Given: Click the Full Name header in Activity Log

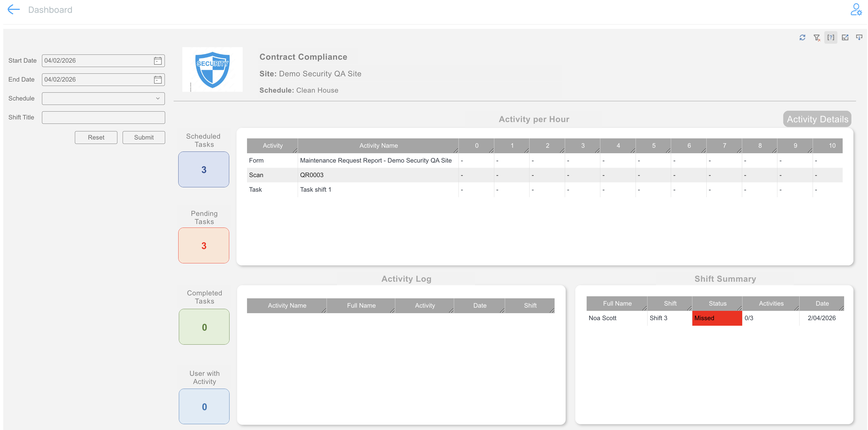Looking at the screenshot, I should click(x=361, y=305).
